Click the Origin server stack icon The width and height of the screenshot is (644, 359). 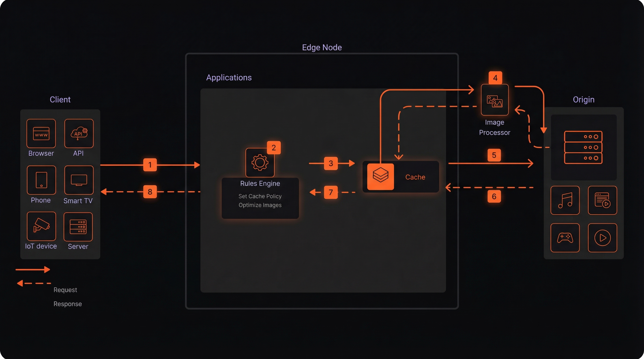coord(583,147)
